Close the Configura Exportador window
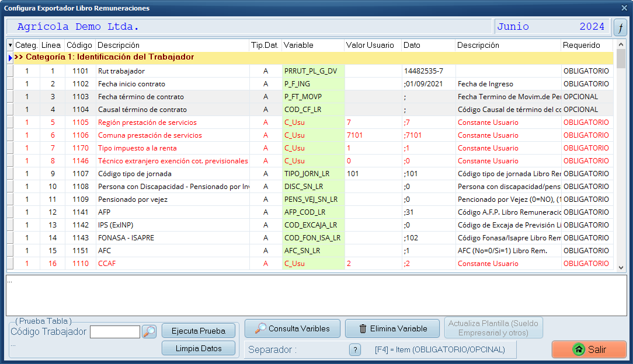The width and height of the screenshot is (633, 364). (624, 8)
